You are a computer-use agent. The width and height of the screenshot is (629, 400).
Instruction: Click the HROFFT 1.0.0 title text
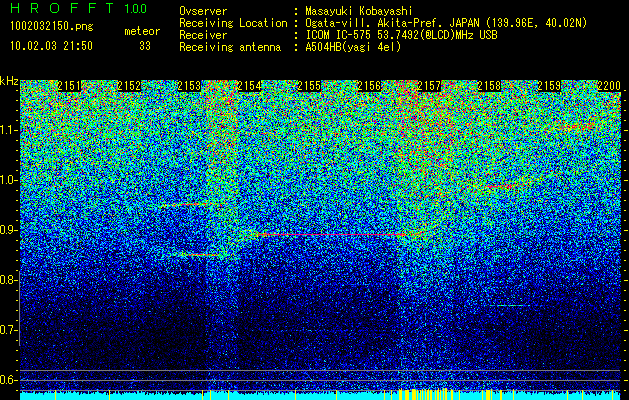tap(78, 8)
